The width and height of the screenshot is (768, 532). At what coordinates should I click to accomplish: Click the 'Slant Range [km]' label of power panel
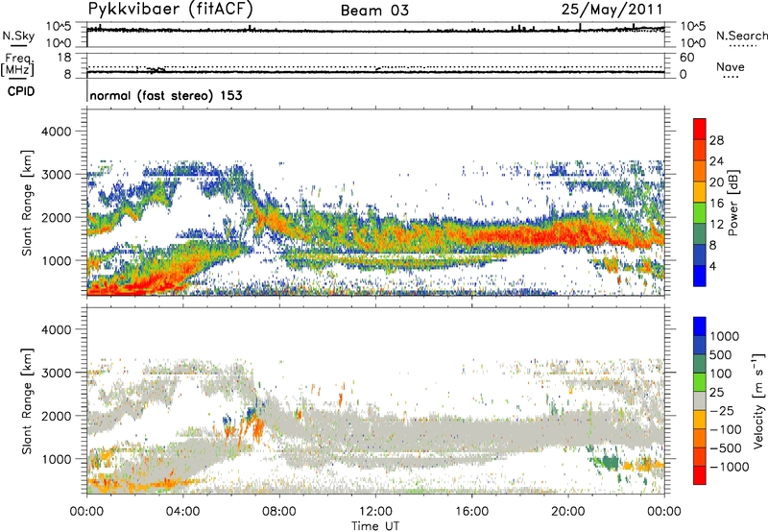[27, 203]
